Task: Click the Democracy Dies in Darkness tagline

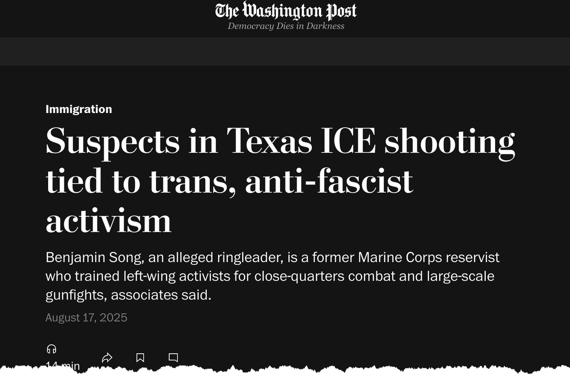Action: coord(286,26)
